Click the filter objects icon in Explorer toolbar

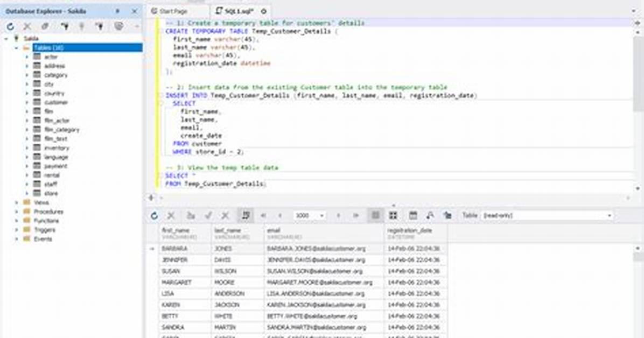click(118, 27)
